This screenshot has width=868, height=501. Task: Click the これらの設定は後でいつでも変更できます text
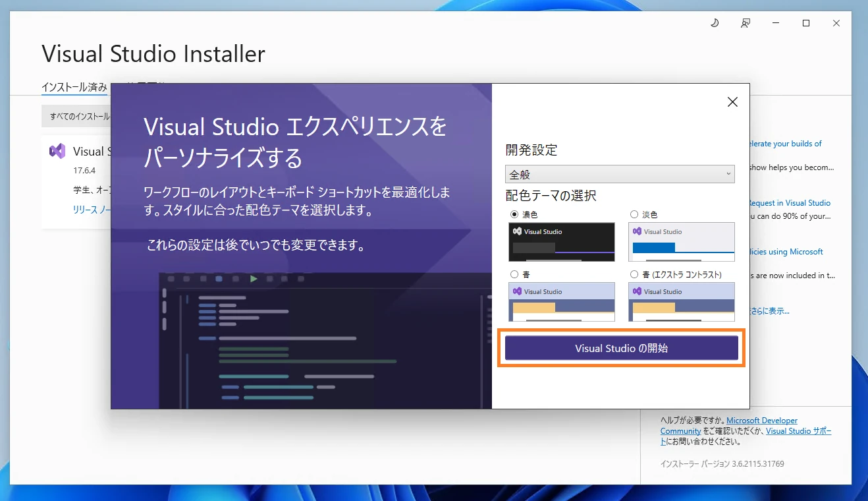256,246
